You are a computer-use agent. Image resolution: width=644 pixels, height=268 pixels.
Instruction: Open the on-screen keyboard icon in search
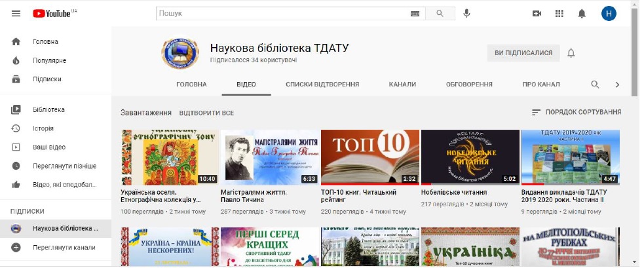point(415,14)
